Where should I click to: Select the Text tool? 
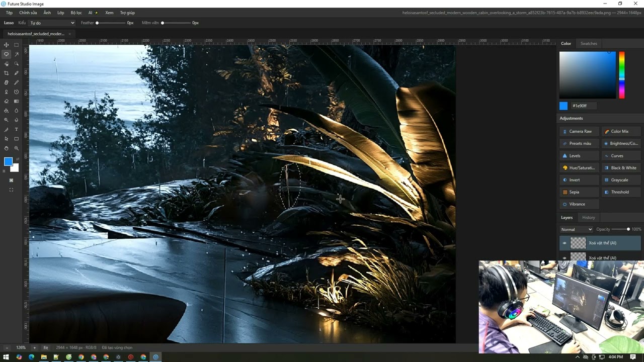point(17,129)
